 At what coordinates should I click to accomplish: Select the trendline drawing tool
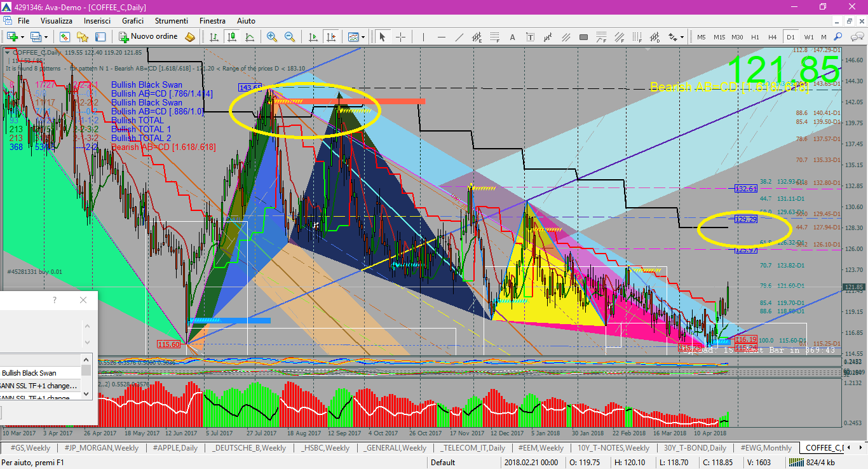point(459,37)
